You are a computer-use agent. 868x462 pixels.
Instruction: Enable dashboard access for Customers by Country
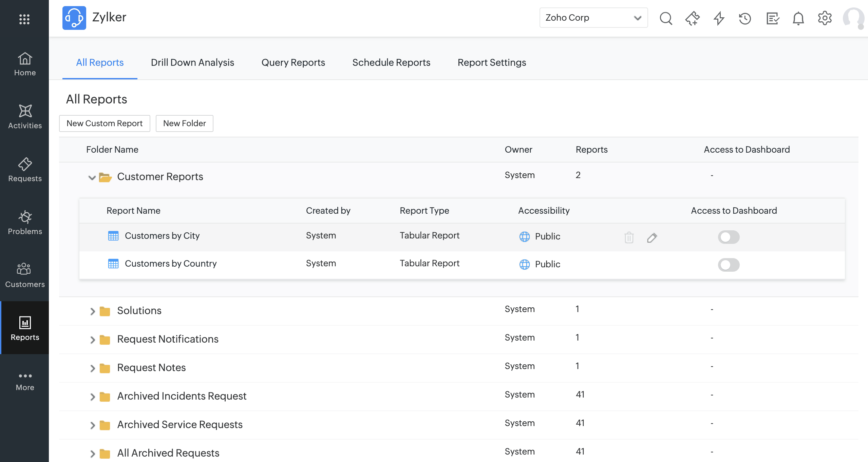pos(728,265)
